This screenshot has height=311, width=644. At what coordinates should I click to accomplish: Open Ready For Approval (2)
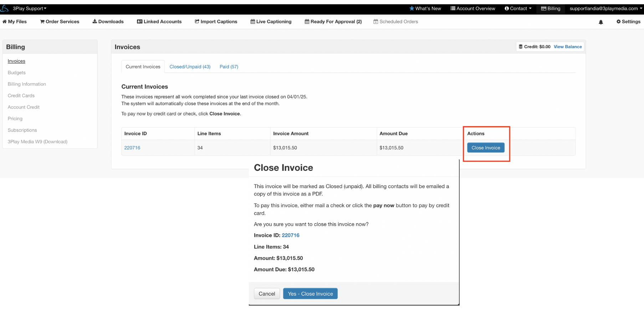coord(333,22)
